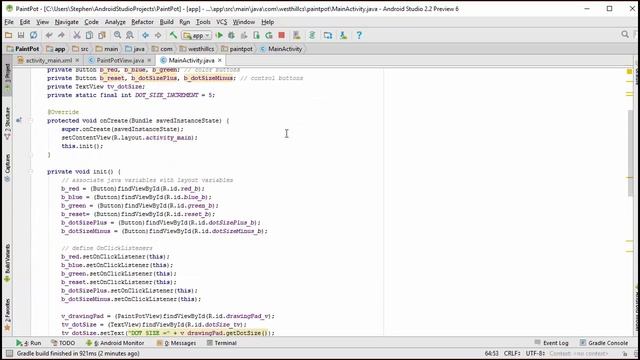This screenshot has width=640, height=360.
Task: Click the Make Project hammer icon
Action: 173,36
